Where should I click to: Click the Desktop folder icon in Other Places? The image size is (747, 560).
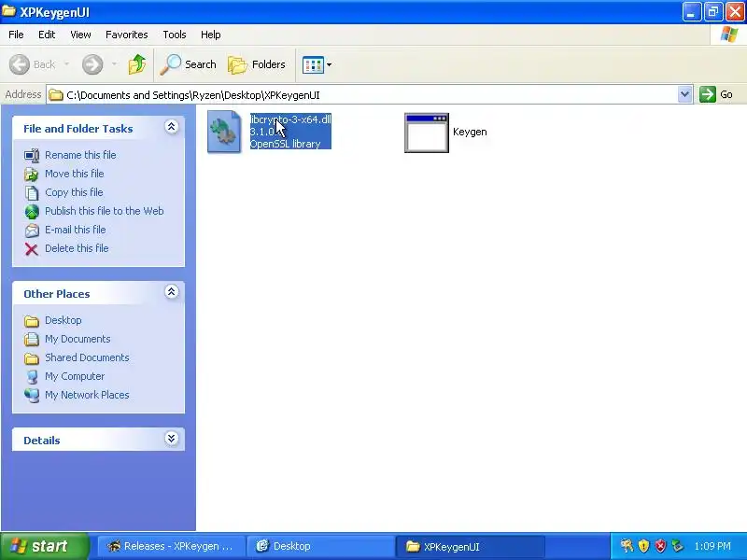pos(32,321)
